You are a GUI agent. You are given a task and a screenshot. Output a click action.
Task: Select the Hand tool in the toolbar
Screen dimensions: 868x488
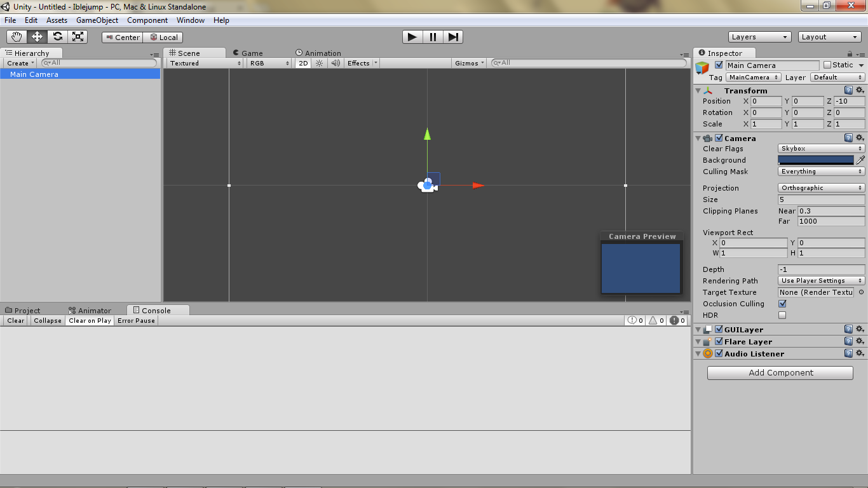point(17,36)
